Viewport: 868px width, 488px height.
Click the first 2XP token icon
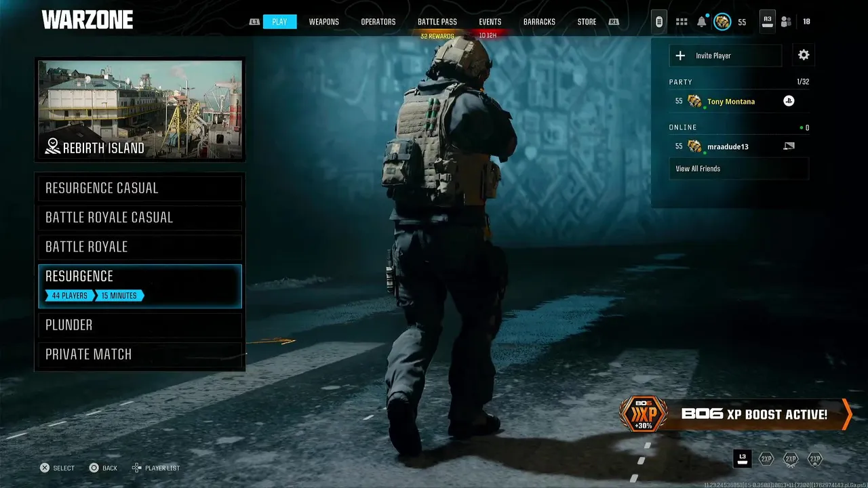(766, 459)
